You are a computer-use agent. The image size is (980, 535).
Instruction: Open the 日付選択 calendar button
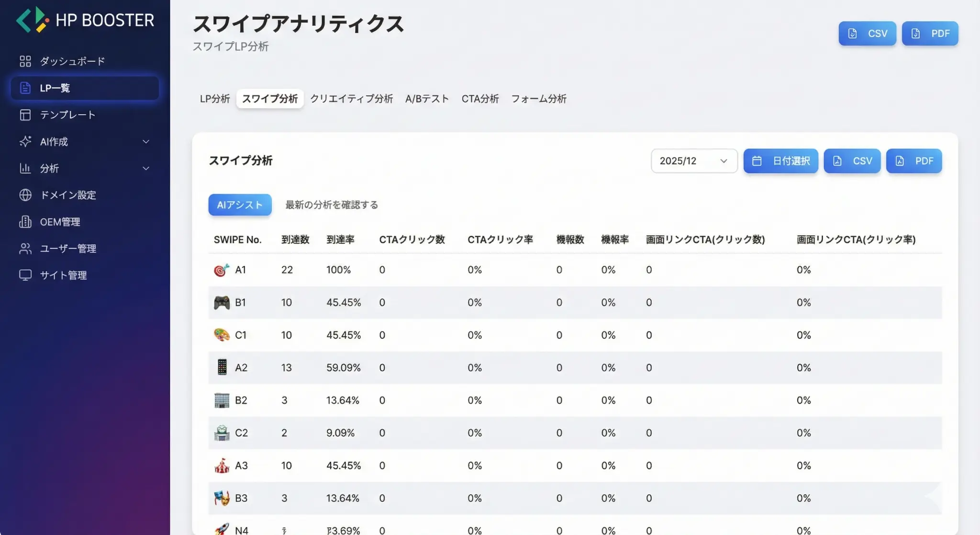pyautogui.click(x=780, y=161)
